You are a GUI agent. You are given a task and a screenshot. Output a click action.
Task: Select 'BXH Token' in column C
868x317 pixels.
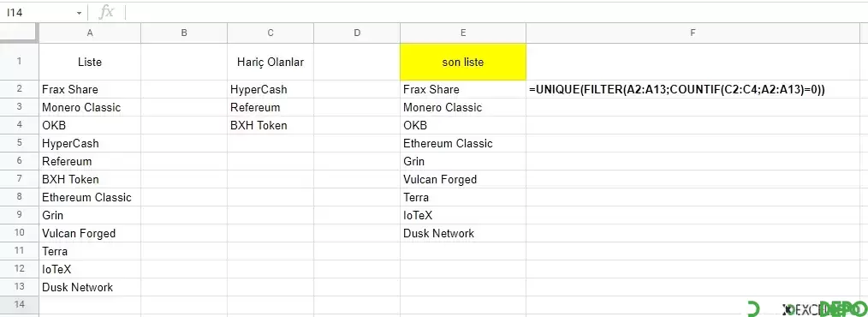pyautogui.click(x=271, y=125)
